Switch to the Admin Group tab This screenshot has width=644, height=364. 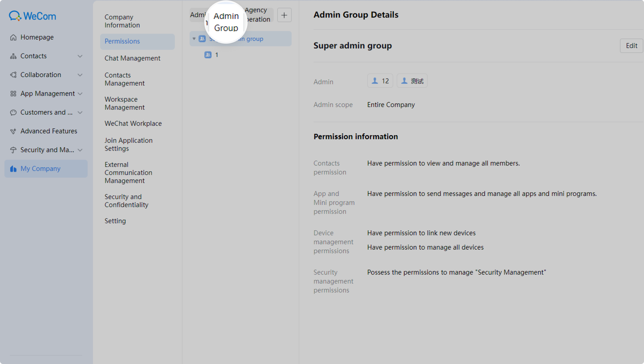(x=226, y=22)
